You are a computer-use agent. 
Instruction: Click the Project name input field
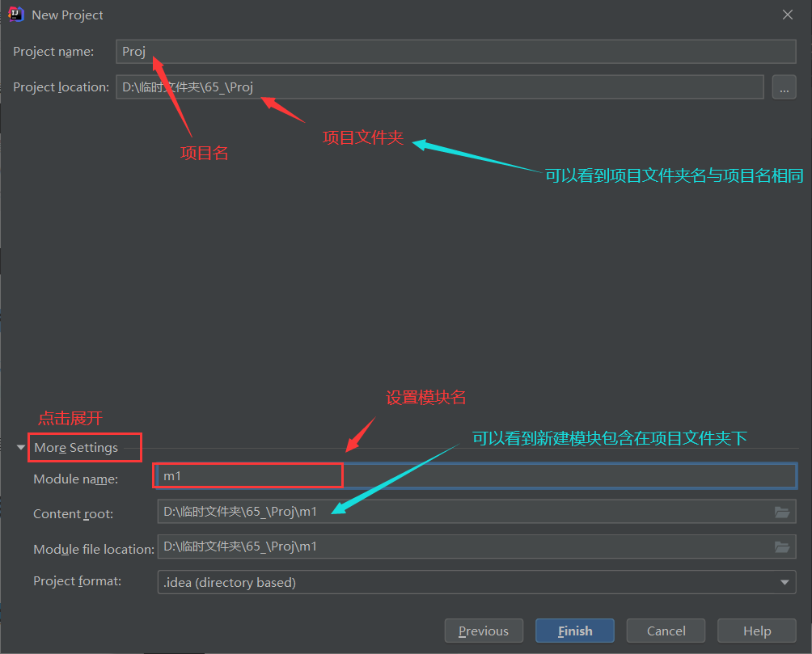click(x=455, y=51)
